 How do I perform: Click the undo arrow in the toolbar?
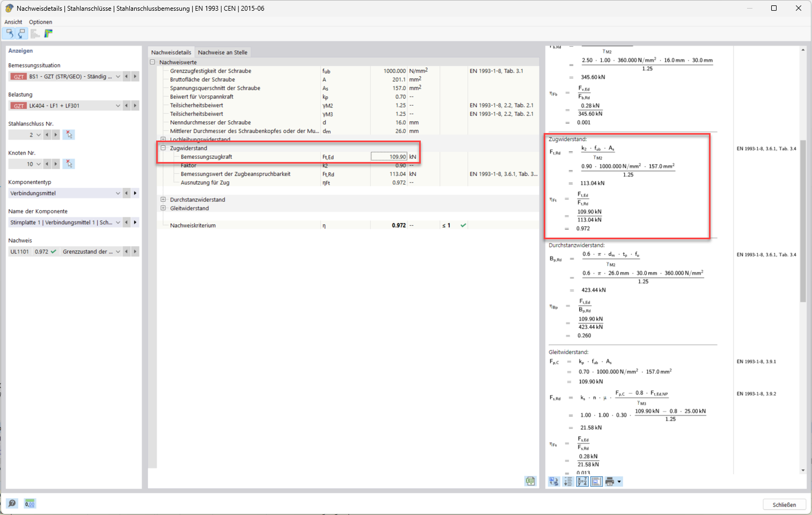point(9,33)
